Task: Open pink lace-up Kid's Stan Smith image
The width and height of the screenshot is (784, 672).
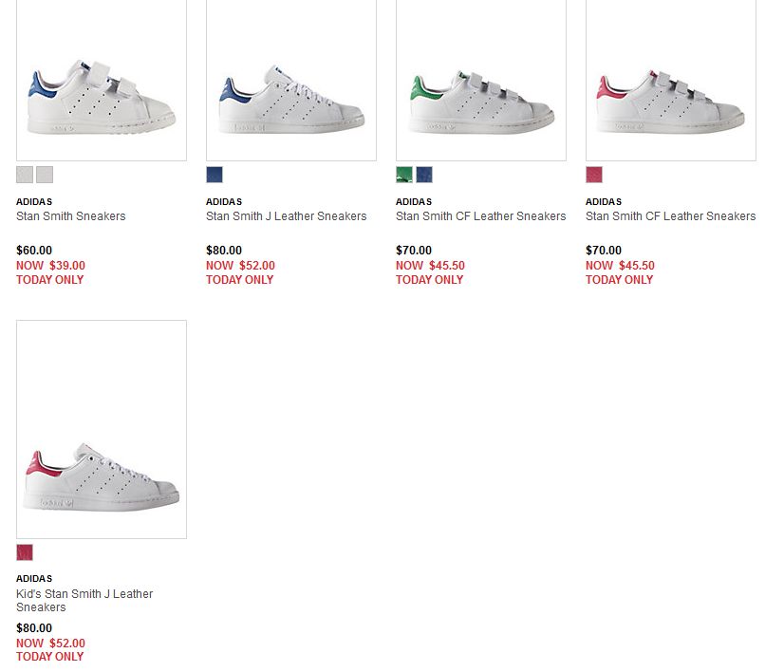Action: click(102, 430)
